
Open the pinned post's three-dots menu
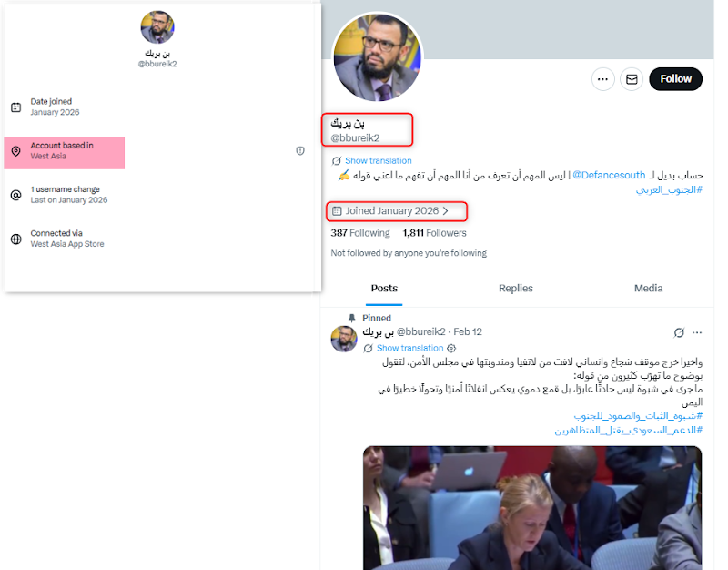coord(697,332)
